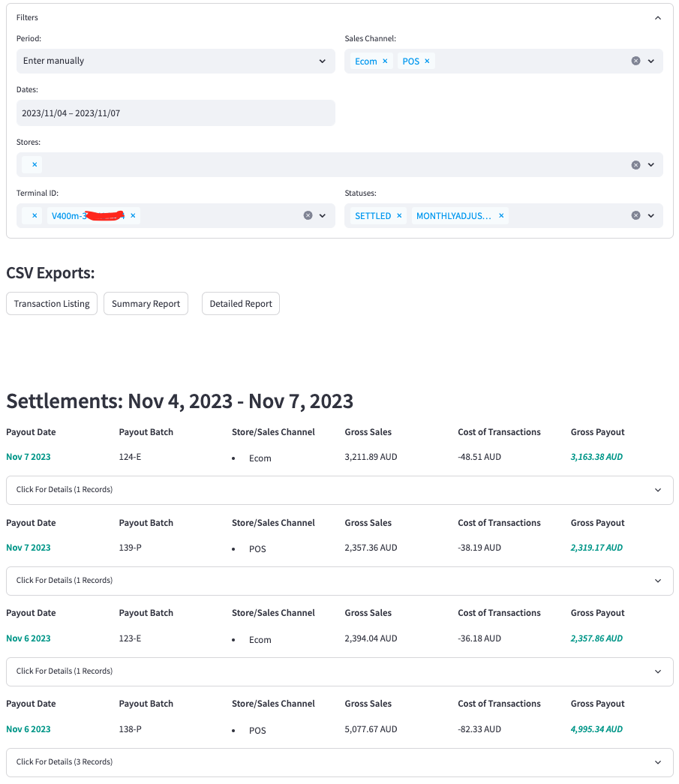Click the Dates range input field
This screenshot has width=679, height=784.
tap(176, 113)
